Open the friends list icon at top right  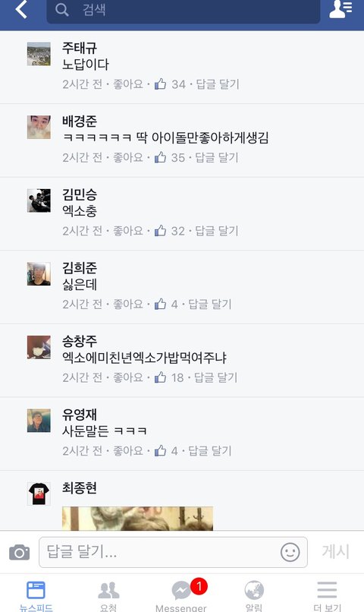click(x=340, y=9)
